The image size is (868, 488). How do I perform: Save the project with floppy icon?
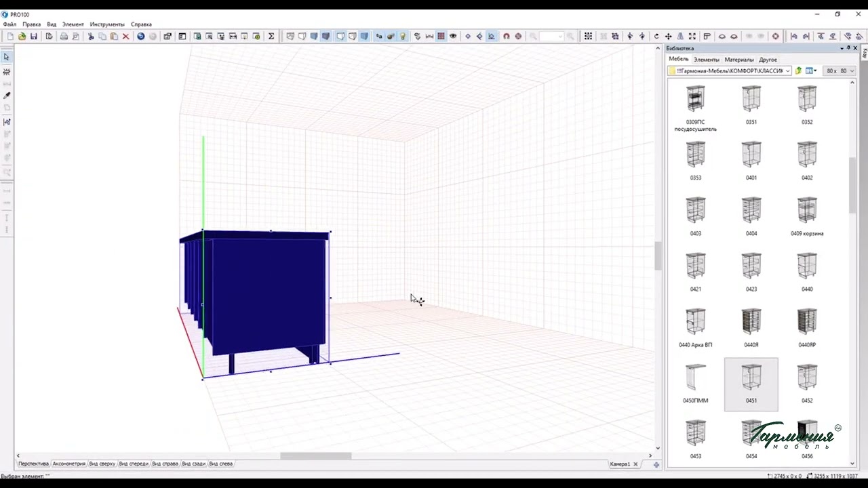point(33,37)
